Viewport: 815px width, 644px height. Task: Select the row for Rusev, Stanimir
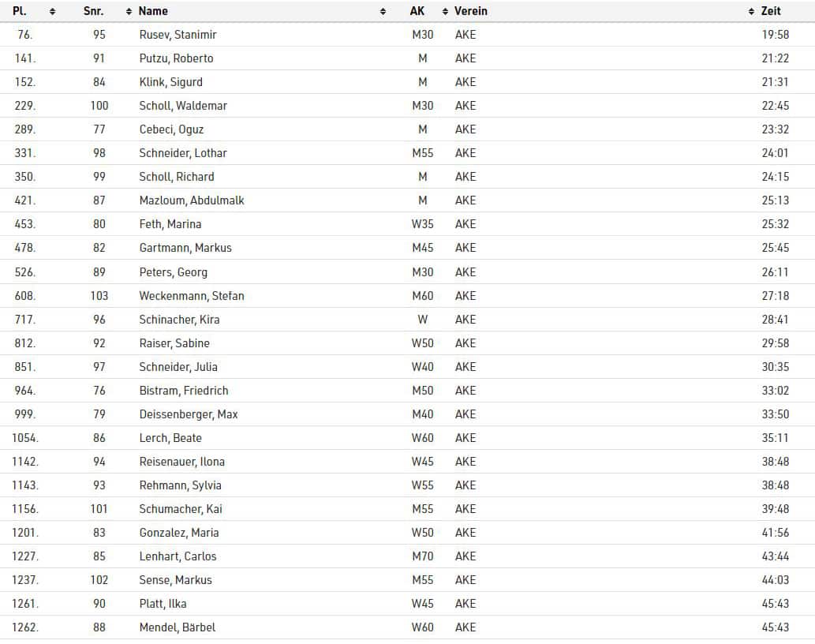point(178,35)
